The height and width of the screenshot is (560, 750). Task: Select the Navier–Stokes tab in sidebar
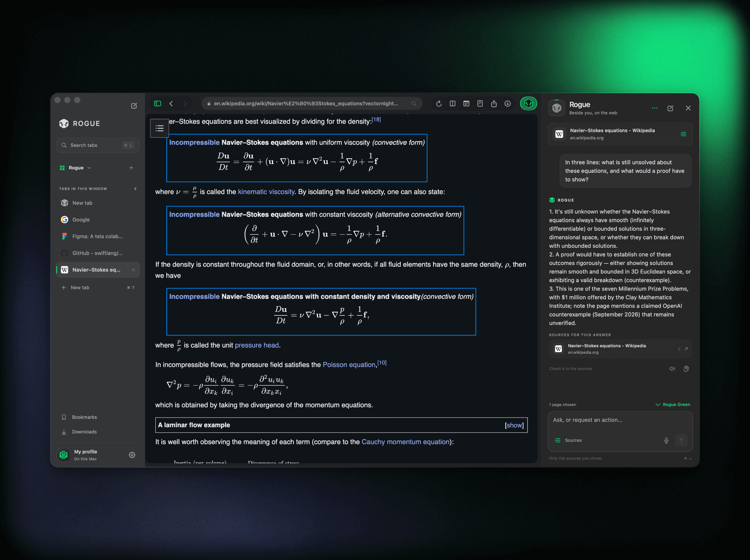pos(97,270)
